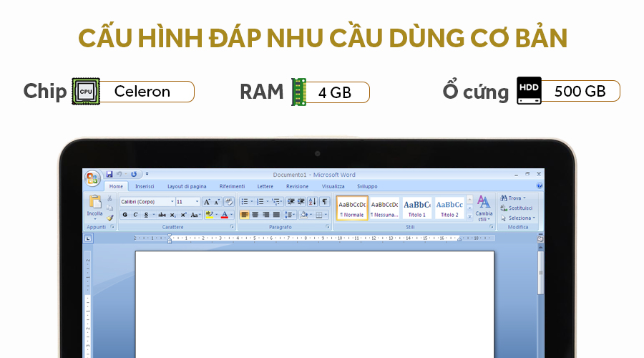Open the Carattere dialog launcher
The height and width of the screenshot is (358, 644).
tap(232, 227)
